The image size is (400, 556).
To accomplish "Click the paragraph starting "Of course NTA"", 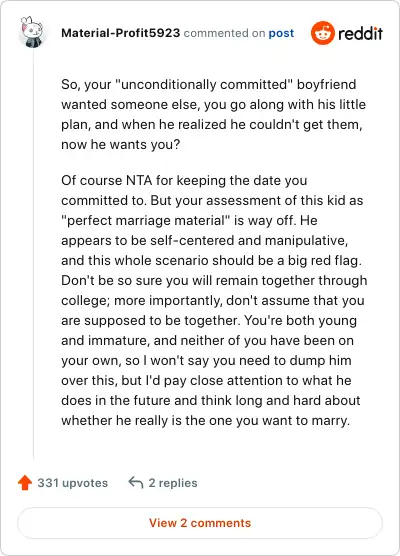I will pyautogui.click(x=214, y=300).
